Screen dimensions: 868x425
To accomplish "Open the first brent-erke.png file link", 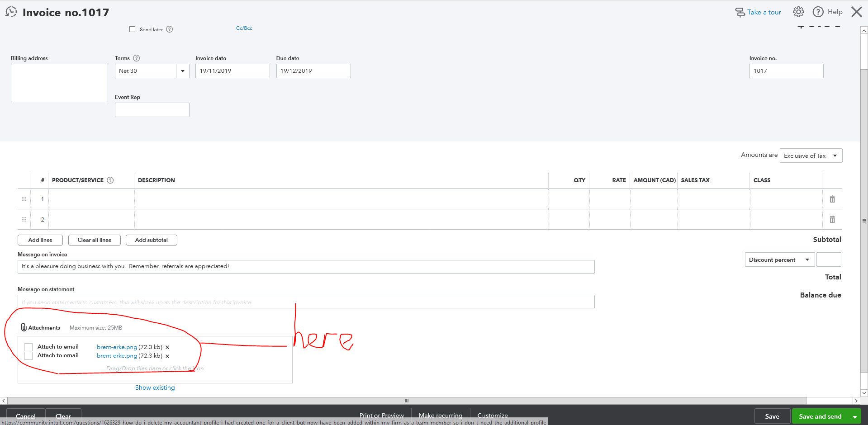I will (117, 347).
